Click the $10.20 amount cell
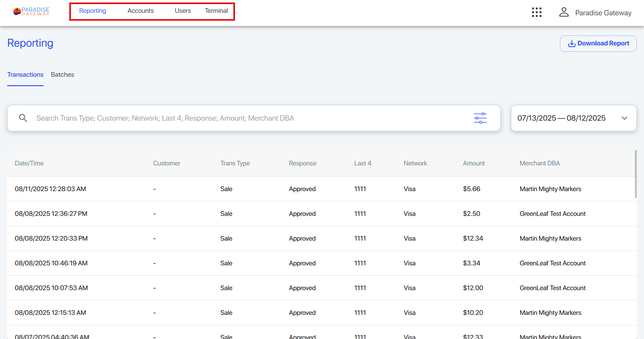Image resolution: width=644 pixels, height=339 pixels. (x=473, y=313)
